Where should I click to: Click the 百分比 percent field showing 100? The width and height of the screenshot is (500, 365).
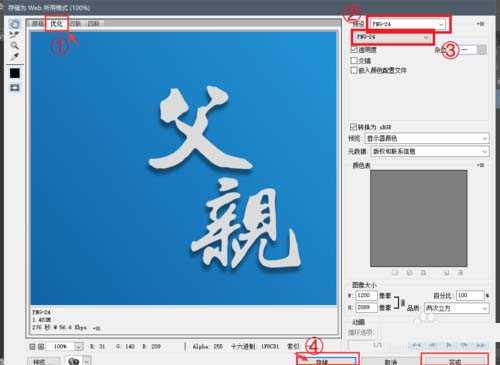(x=470, y=295)
